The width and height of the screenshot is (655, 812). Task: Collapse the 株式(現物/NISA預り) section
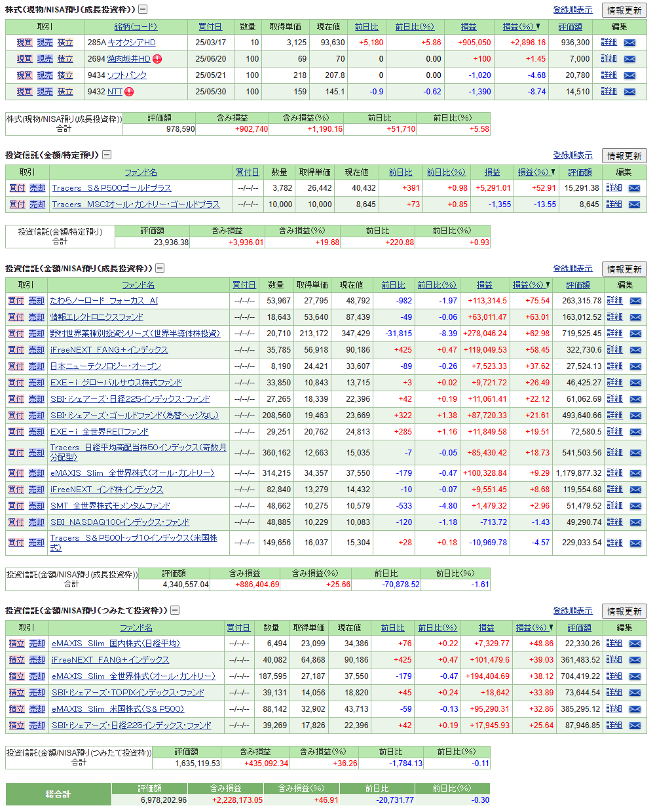(x=143, y=9)
